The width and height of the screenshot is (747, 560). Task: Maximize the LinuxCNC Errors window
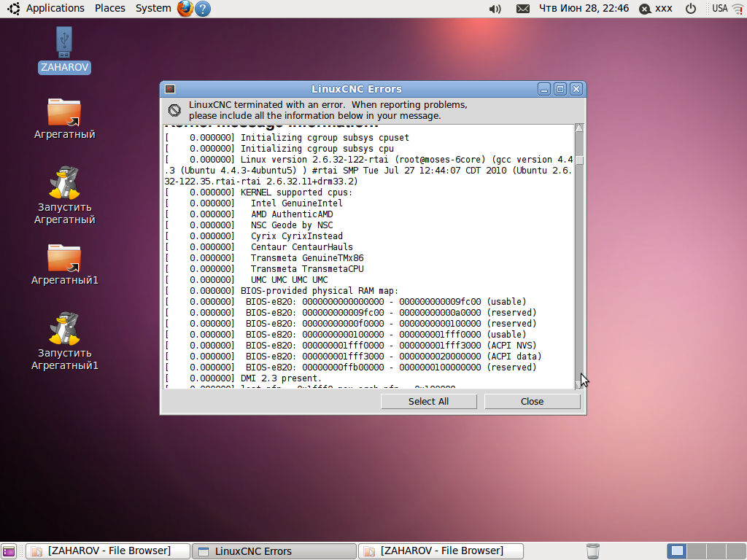pyautogui.click(x=560, y=89)
